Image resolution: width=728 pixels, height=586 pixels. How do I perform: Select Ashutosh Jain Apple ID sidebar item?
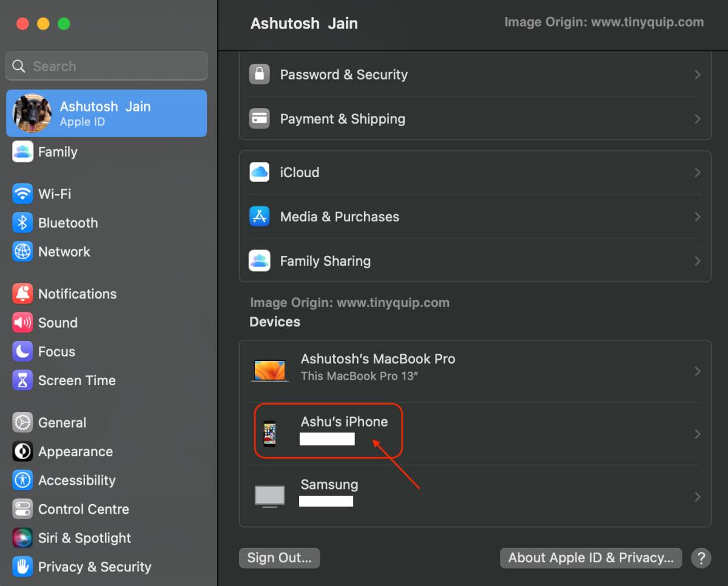point(106,113)
